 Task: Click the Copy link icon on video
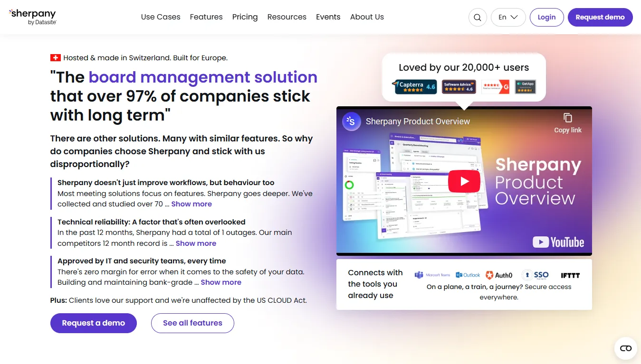pos(567,123)
